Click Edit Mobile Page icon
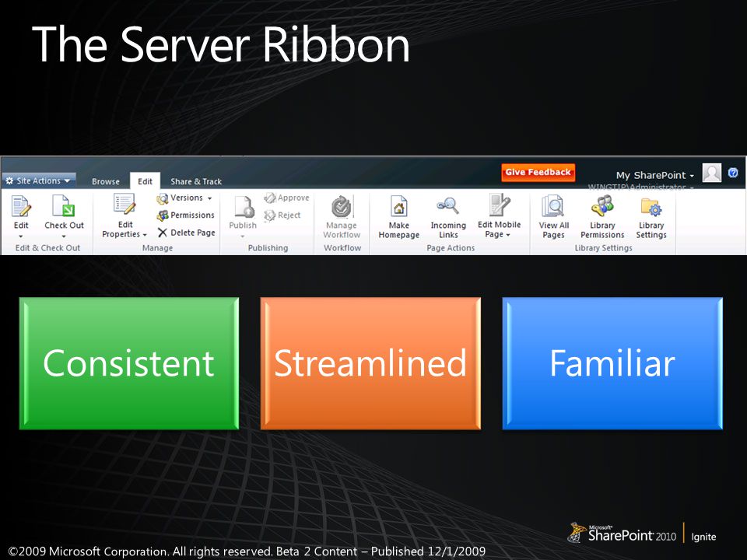Image resolution: width=747 pixels, height=560 pixels. tap(500, 205)
